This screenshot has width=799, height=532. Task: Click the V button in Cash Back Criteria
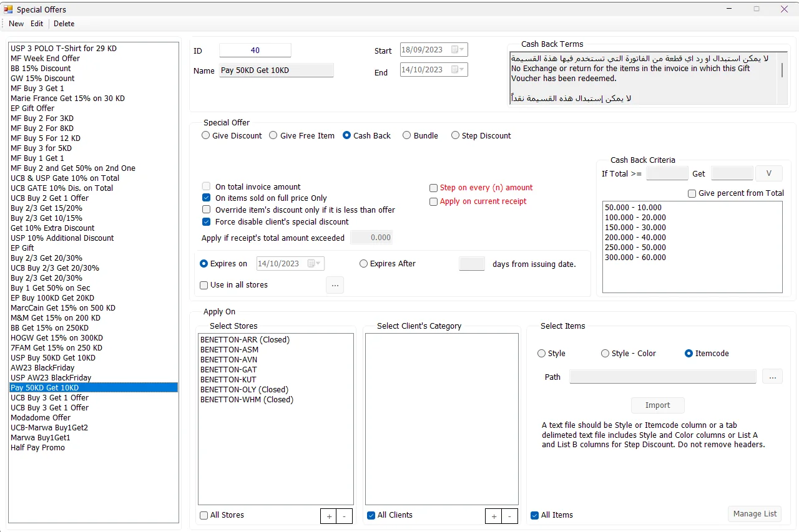(768, 173)
